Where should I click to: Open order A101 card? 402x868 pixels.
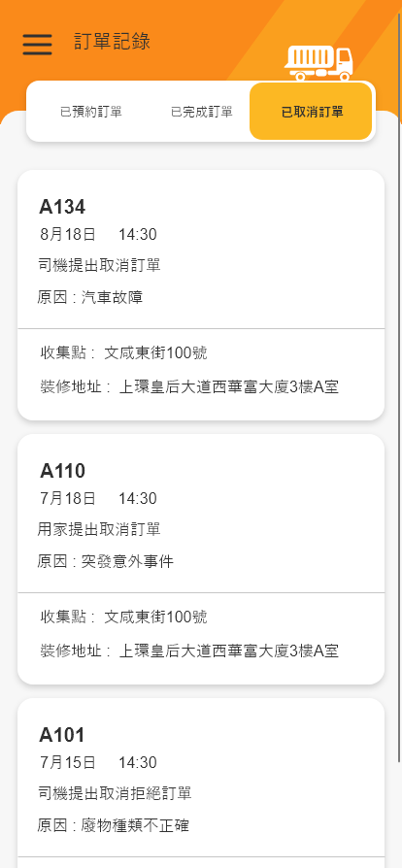click(201, 783)
